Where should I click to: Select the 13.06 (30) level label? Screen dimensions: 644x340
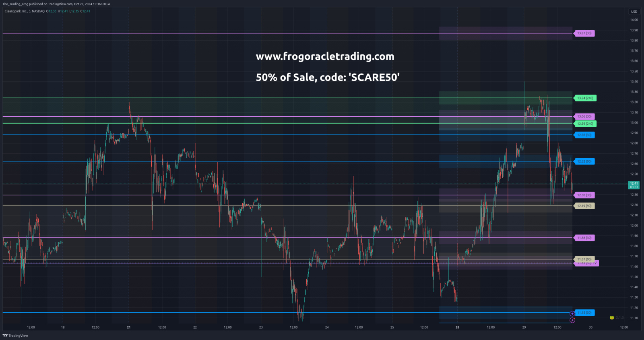(x=584, y=117)
